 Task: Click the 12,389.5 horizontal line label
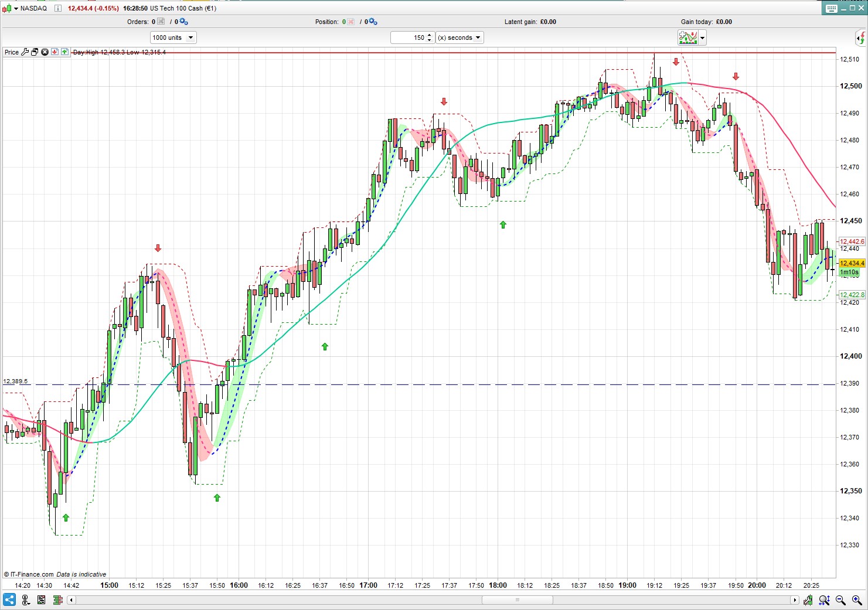(15, 381)
